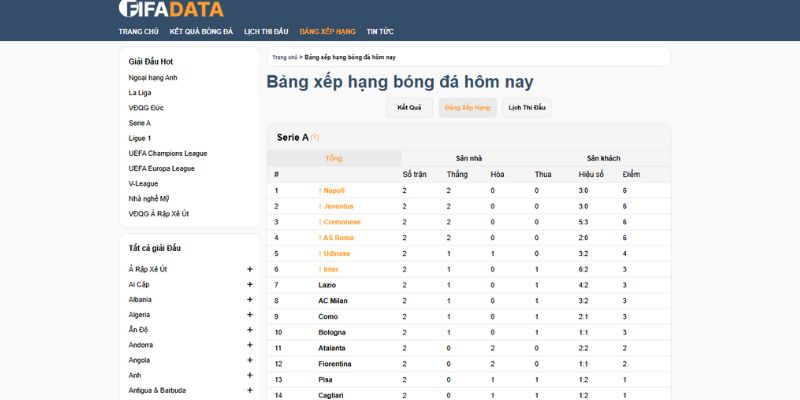Open VĐQG Đức league link
This screenshot has height=400, width=800.
(146, 108)
